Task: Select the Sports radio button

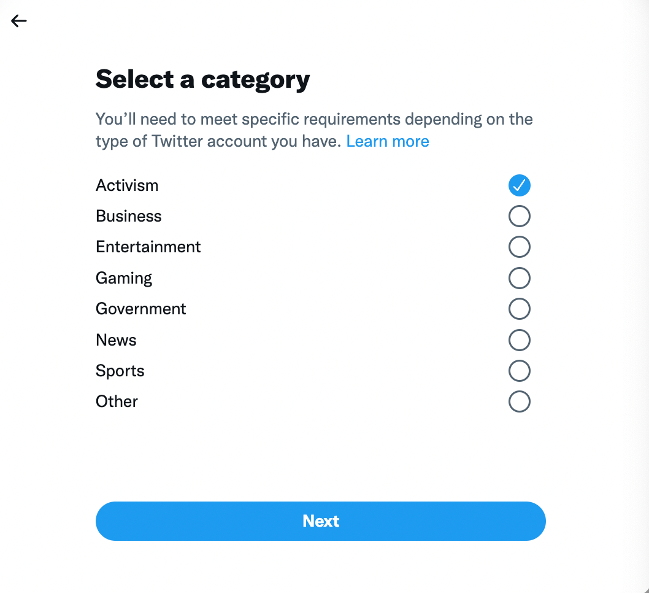Action: click(x=519, y=371)
